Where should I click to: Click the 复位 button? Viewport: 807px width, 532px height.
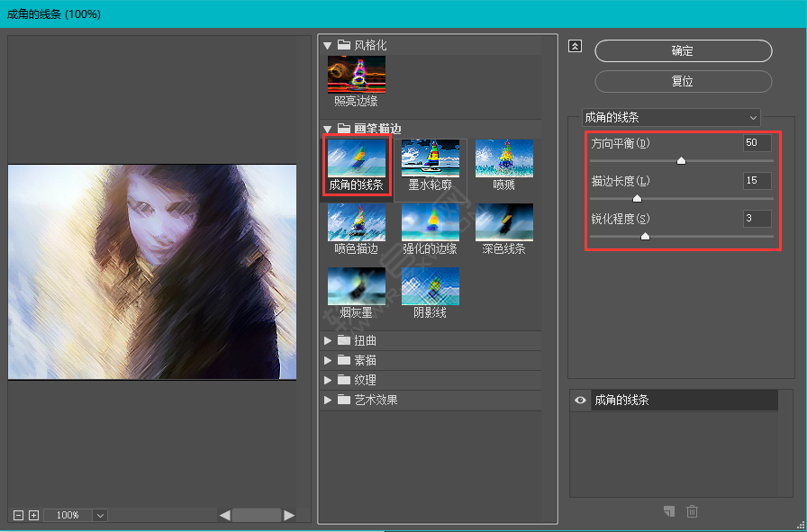[683, 81]
